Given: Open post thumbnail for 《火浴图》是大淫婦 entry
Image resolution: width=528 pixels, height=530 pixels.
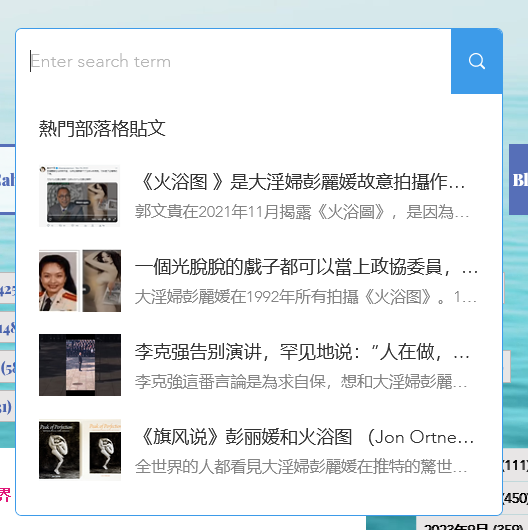Looking at the screenshot, I should click(80, 196).
